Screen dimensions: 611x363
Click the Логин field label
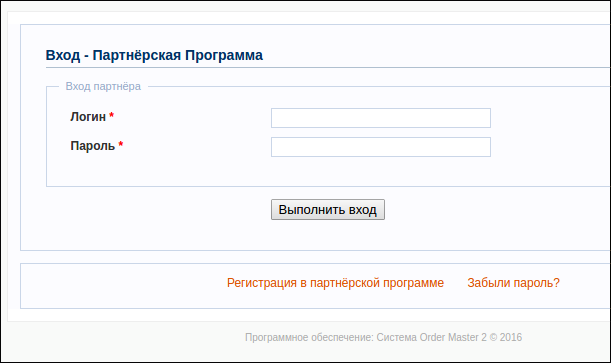[88, 116]
